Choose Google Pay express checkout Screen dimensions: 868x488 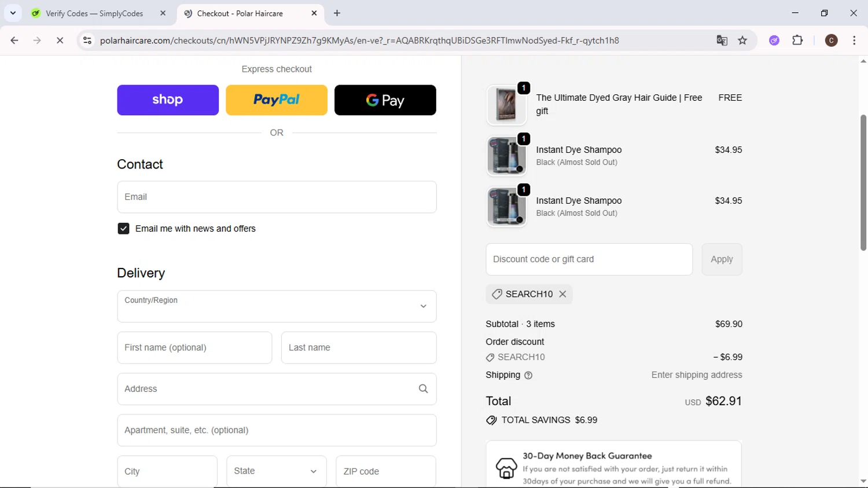point(385,100)
